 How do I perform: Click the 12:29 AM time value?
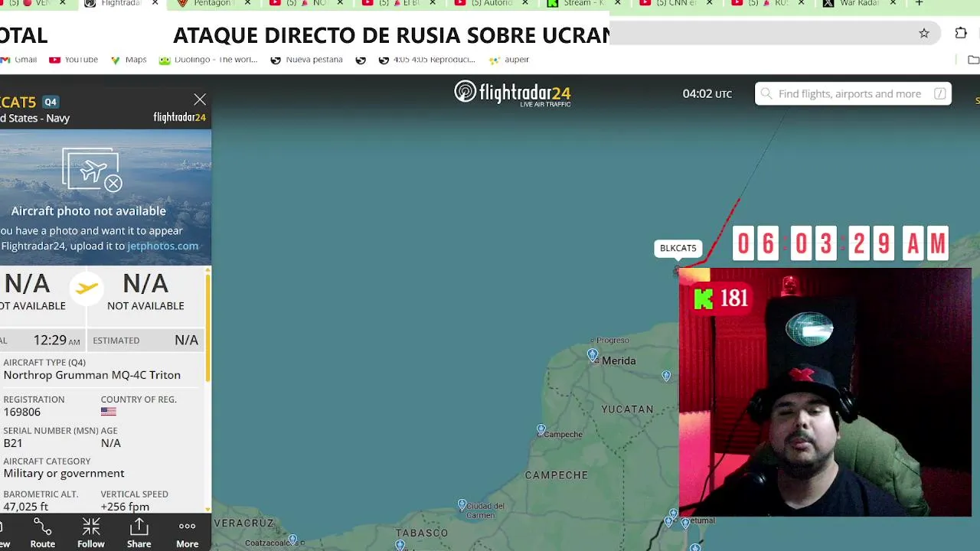(57, 340)
